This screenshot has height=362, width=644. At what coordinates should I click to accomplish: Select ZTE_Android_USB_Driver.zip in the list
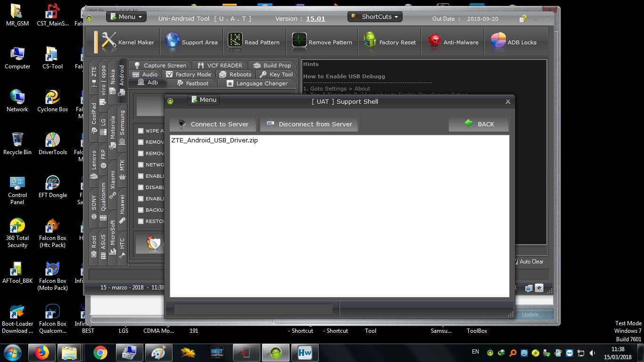(215, 140)
